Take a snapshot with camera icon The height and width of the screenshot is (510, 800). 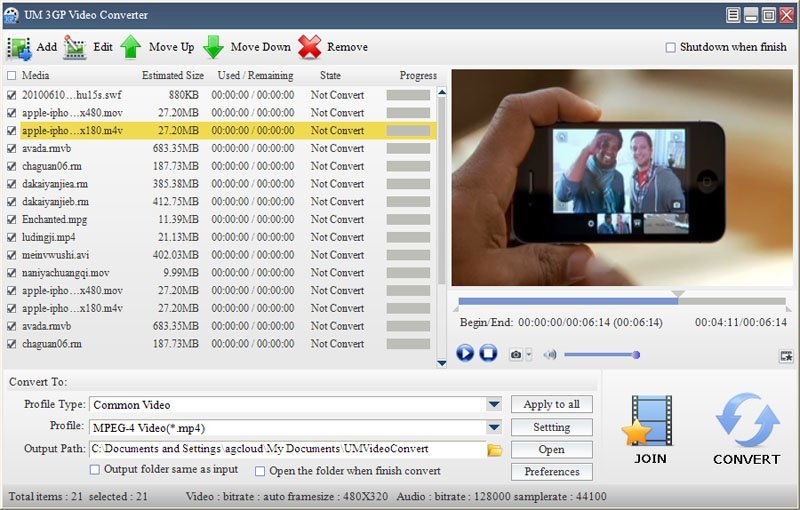click(515, 354)
